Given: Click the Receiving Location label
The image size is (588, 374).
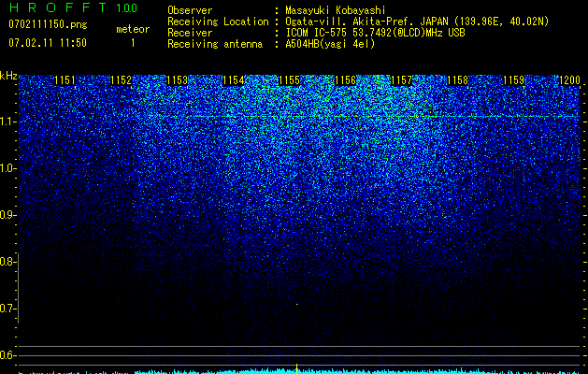Looking at the screenshot, I should (x=218, y=22).
